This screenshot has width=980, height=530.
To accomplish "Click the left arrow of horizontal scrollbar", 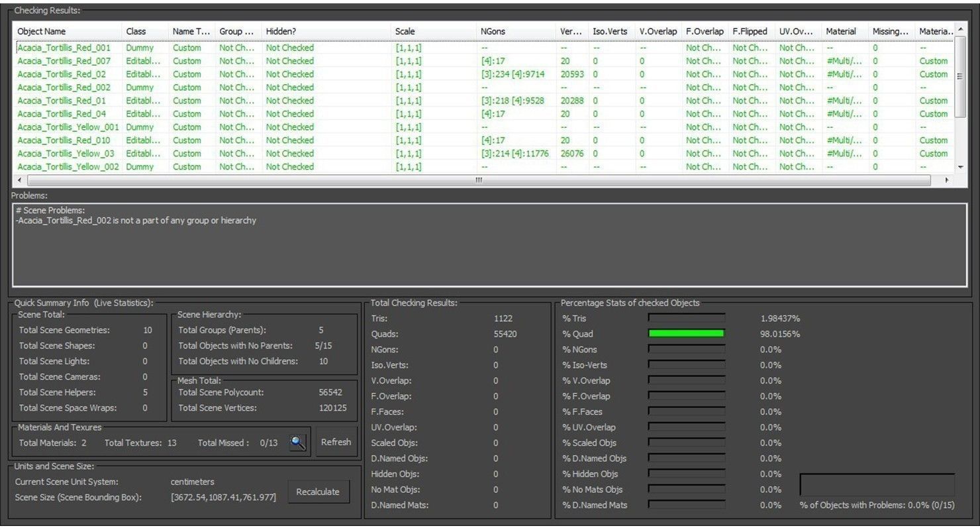I will tap(19, 180).
